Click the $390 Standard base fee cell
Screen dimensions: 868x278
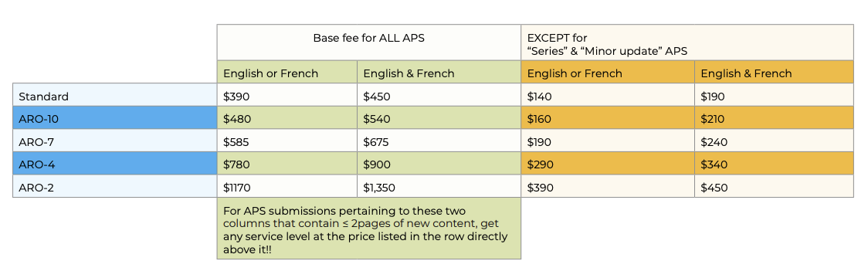[x=287, y=96]
